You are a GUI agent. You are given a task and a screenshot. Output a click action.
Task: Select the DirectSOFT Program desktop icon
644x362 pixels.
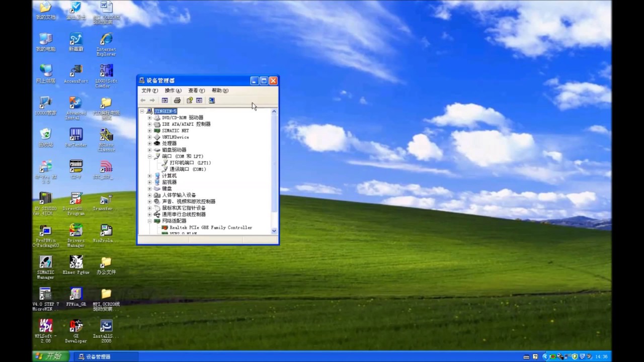pyautogui.click(x=76, y=204)
